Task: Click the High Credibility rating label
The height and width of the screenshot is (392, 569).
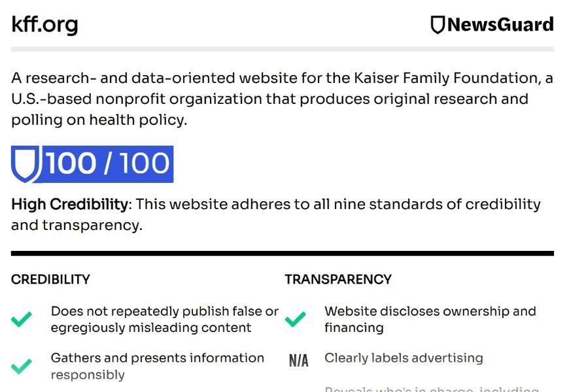Action: click(x=69, y=204)
